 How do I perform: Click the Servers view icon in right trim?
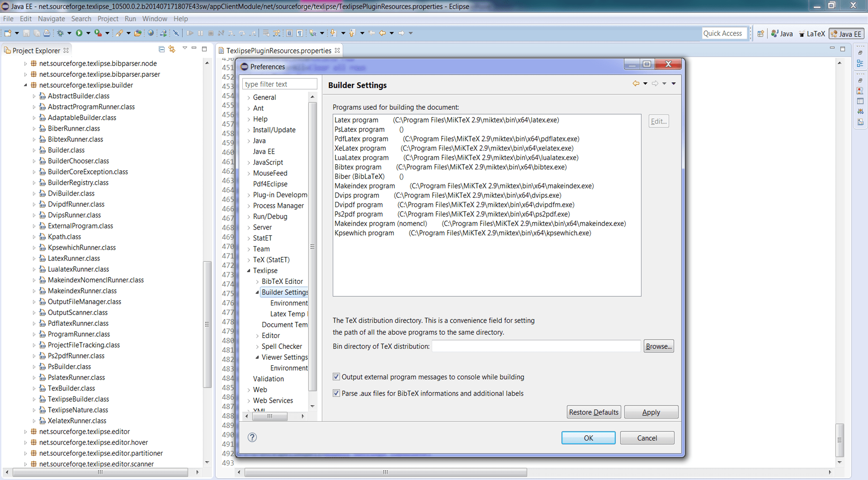pos(860,111)
